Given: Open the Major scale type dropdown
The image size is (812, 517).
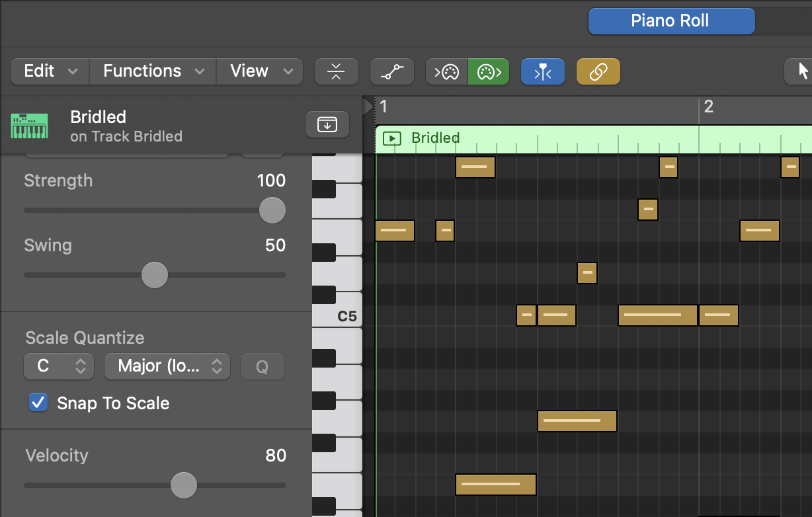Looking at the screenshot, I should pyautogui.click(x=167, y=366).
